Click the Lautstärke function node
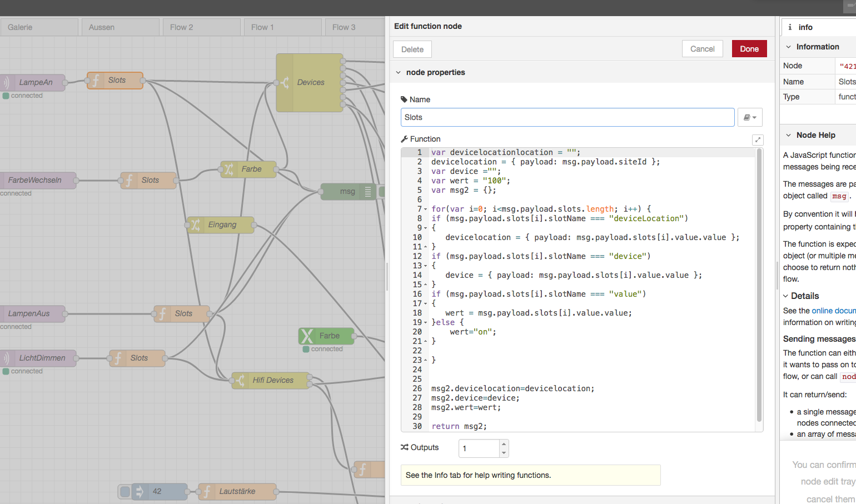The height and width of the screenshot is (504, 856). pyautogui.click(x=237, y=491)
